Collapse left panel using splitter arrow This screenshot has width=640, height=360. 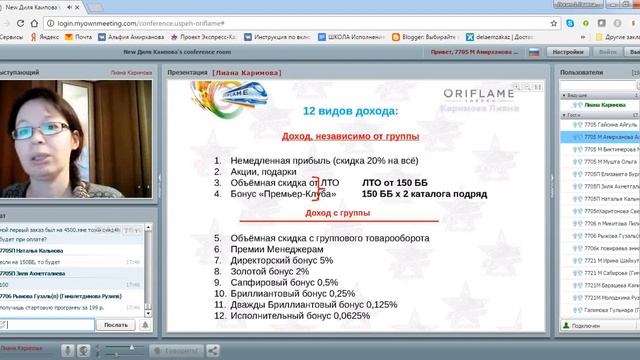160,180
